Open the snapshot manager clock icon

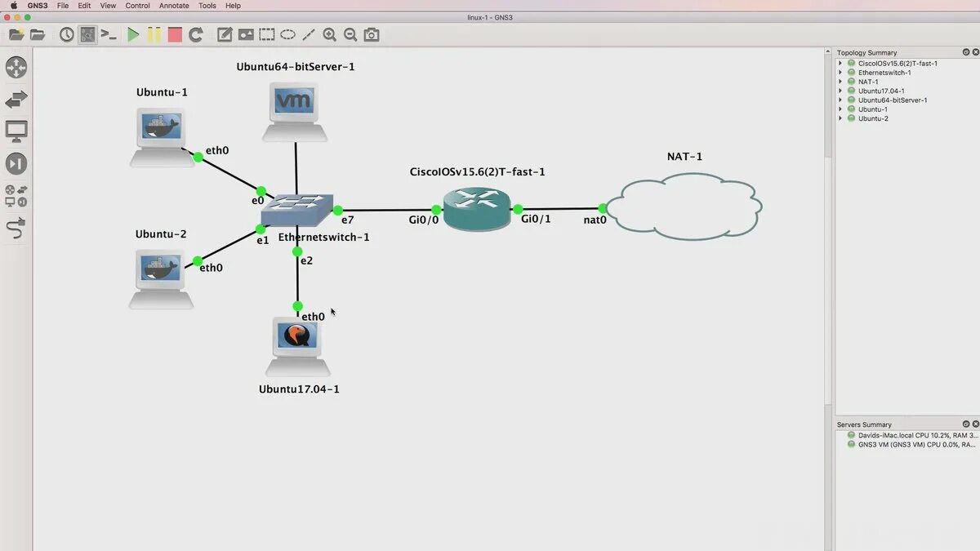coord(66,35)
